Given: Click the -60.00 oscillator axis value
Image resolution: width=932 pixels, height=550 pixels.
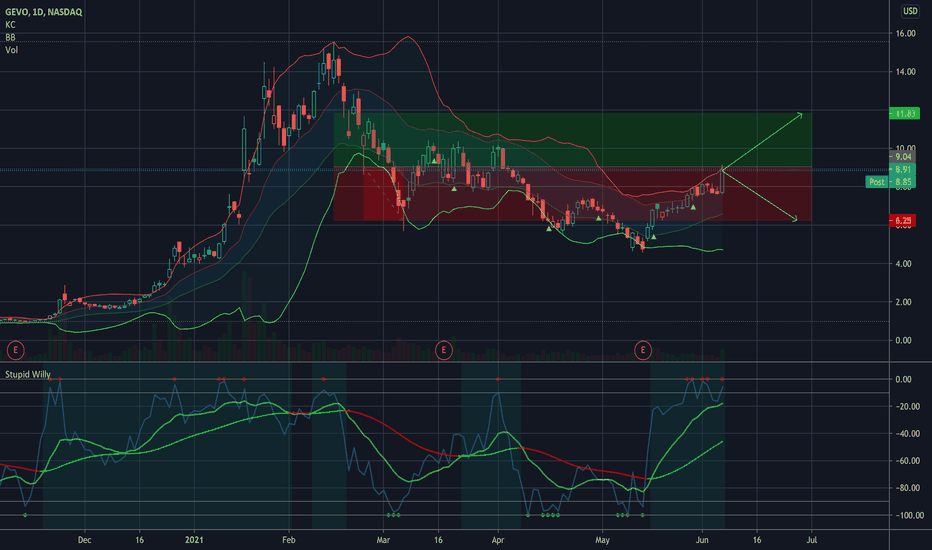Looking at the screenshot, I should 907,461.
